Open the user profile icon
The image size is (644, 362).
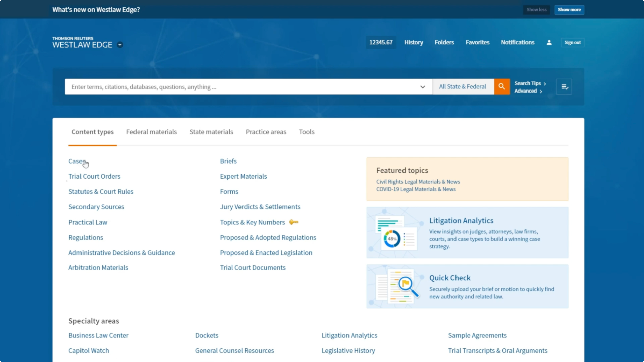tap(549, 42)
